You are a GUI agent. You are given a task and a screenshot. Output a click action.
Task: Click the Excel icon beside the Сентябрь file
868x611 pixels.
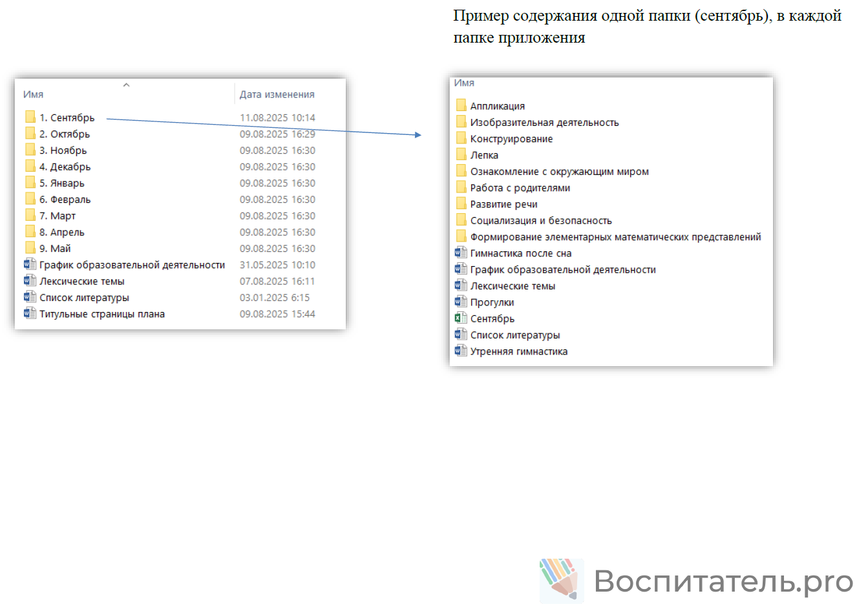pos(461,318)
